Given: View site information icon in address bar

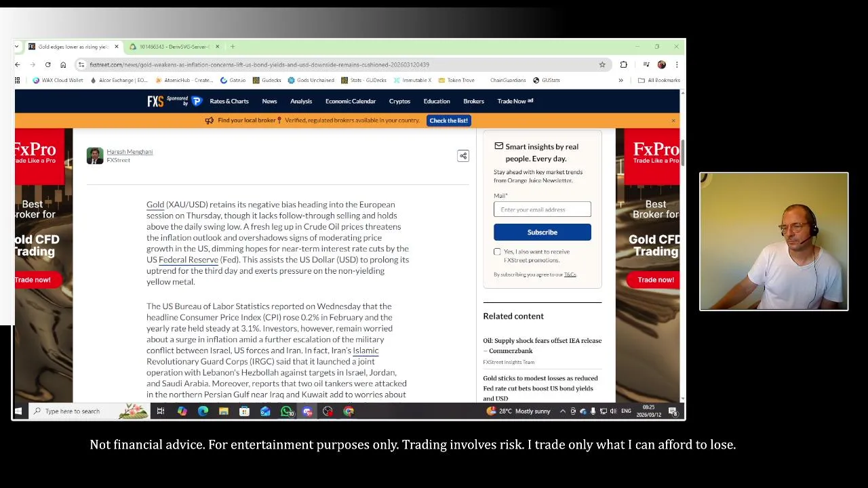Looking at the screenshot, I should [x=81, y=64].
